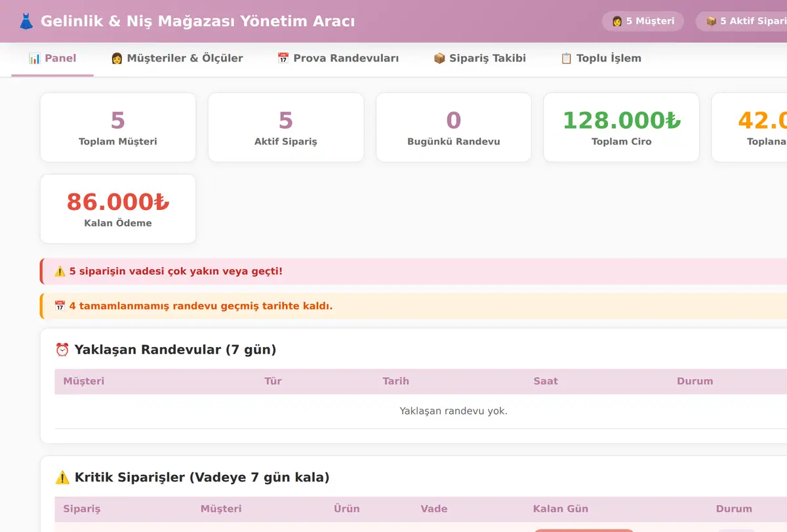Click the dress logo icon in header
The width and height of the screenshot is (787, 532).
click(x=26, y=21)
